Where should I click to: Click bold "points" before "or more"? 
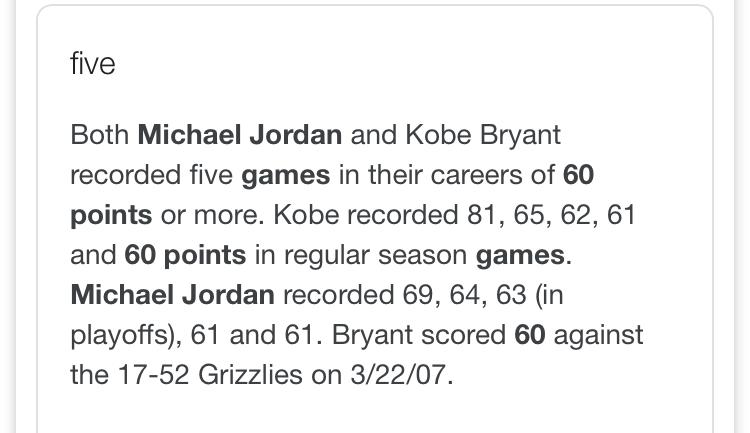coord(111,216)
